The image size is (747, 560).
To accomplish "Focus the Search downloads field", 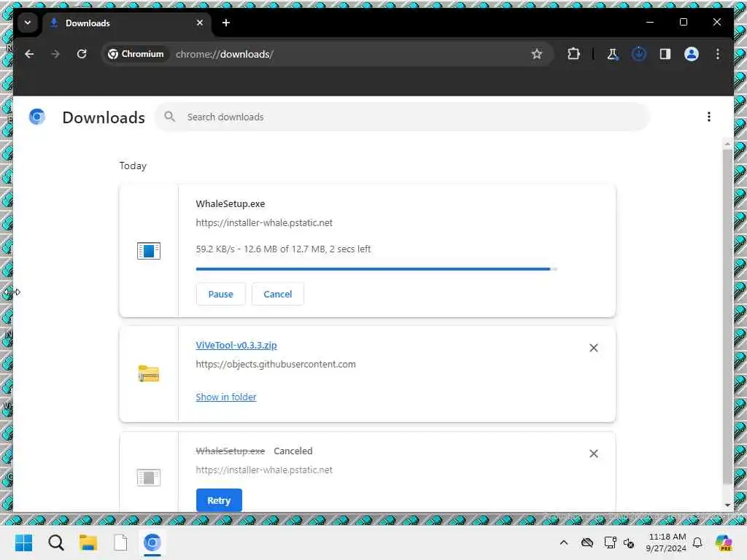I will 403,117.
